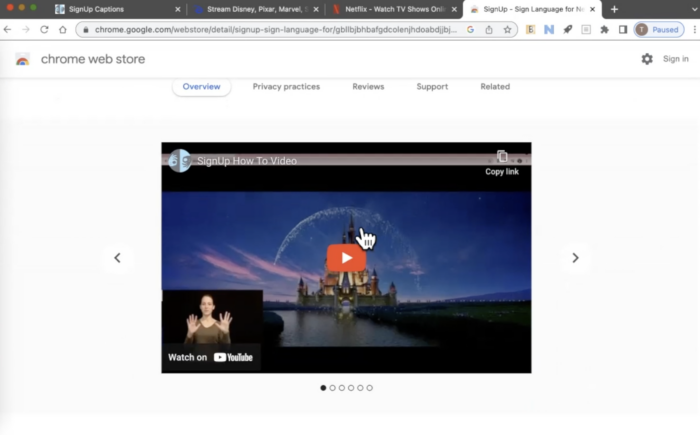Click Sign in link
Image resolution: width=700 pixels, height=435 pixels.
click(675, 59)
